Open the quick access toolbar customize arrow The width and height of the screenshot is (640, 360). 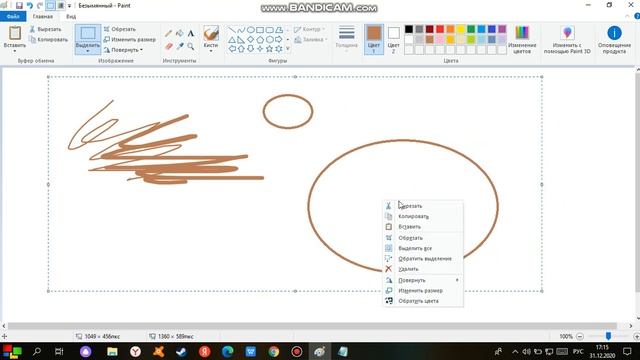pos(69,6)
